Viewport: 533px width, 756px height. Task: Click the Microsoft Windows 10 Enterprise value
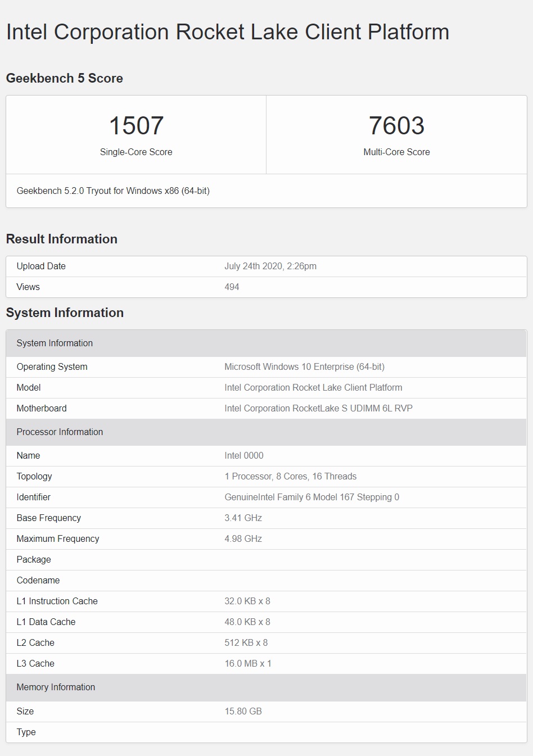(304, 366)
